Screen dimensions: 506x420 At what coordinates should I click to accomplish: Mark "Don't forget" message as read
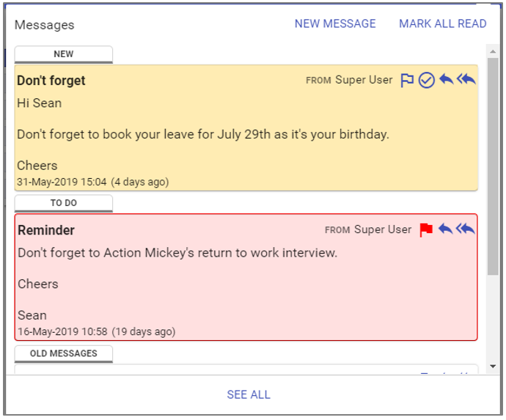pos(427,81)
